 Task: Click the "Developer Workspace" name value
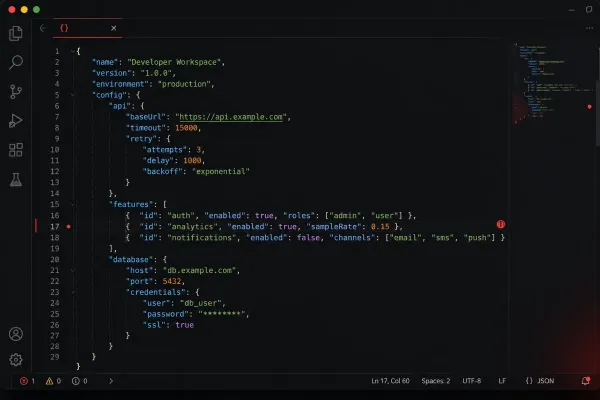click(x=174, y=62)
